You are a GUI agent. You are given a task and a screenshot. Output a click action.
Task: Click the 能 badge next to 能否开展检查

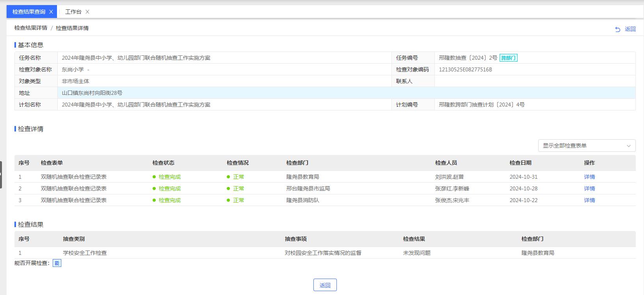[x=57, y=263]
